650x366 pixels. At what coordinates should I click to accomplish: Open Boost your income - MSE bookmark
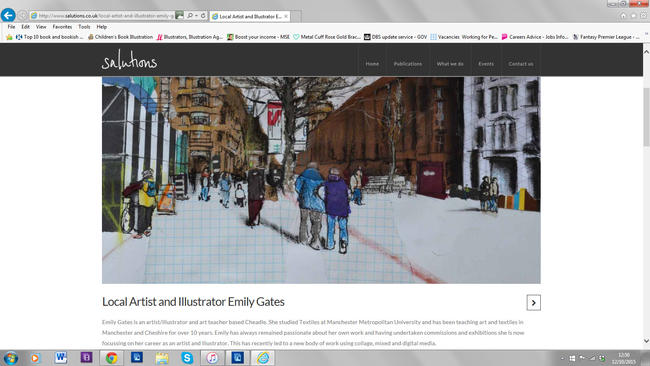point(258,37)
